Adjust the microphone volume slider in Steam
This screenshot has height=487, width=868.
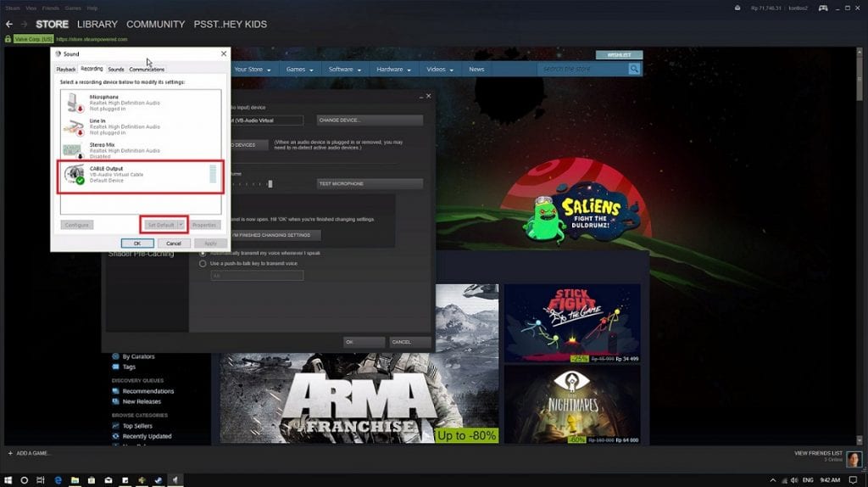tap(270, 184)
